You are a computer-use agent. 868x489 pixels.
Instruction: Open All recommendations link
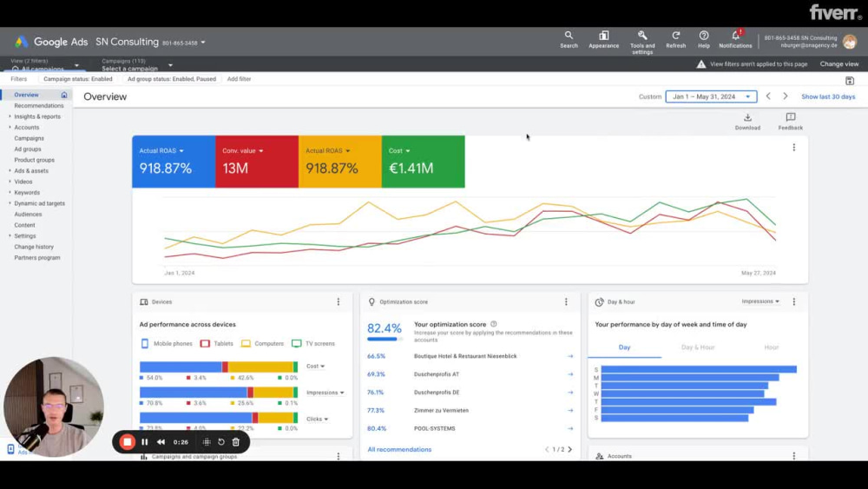pos(399,449)
